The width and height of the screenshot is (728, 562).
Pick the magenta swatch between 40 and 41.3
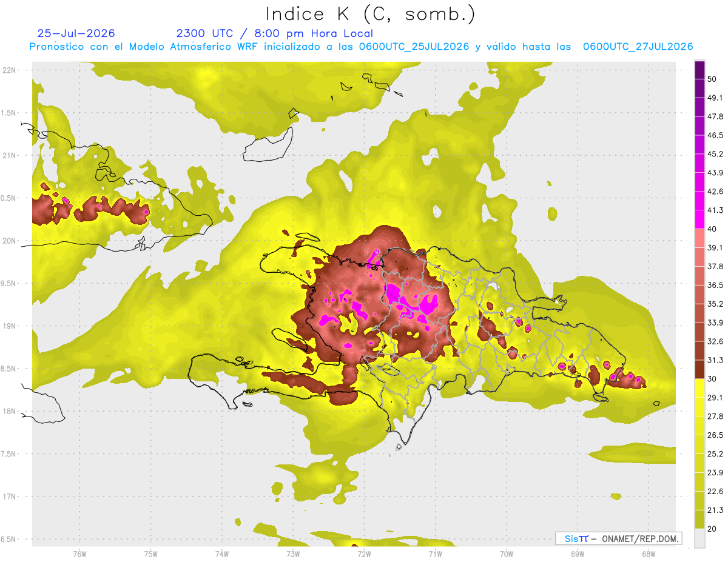click(x=700, y=219)
